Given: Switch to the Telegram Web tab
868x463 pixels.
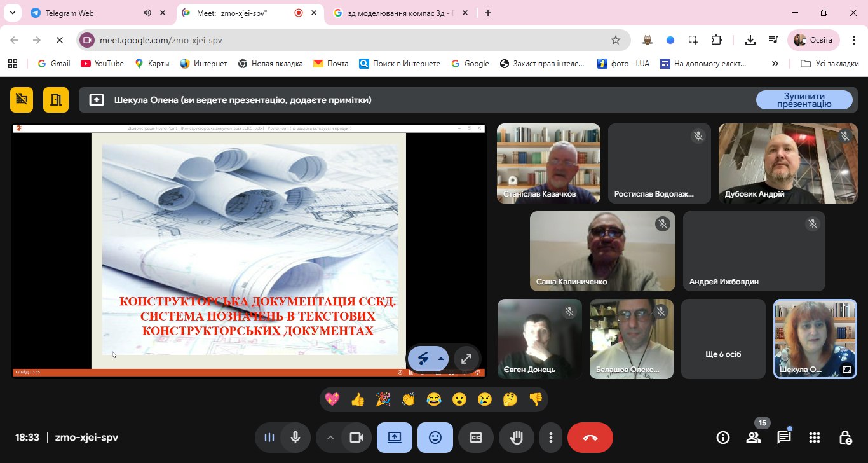Looking at the screenshot, I should click(70, 13).
